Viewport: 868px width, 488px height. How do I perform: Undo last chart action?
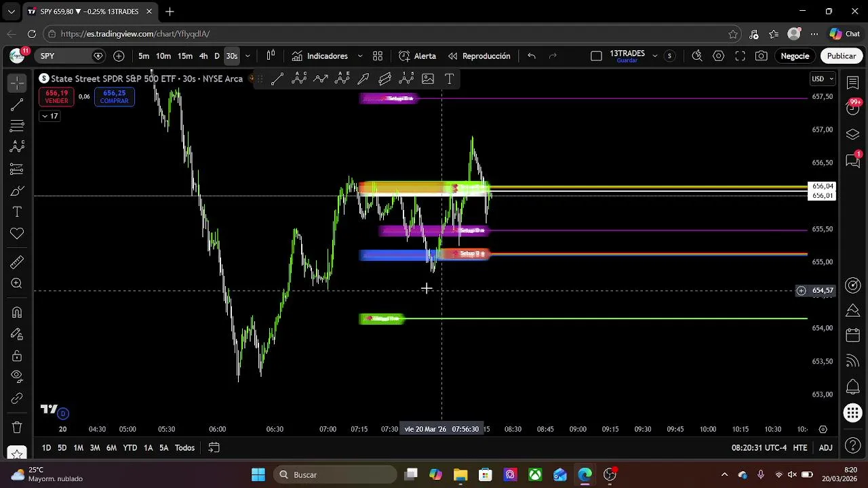pyautogui.click(x=532, y=56)
